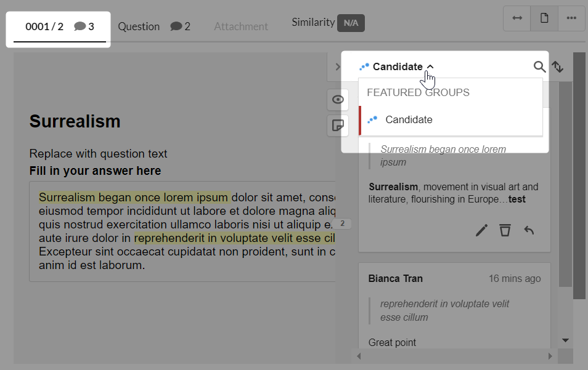Image resolution: width=588 pixels, height=370 pixels.
Task: Open the three-dots more options menu
Action: [571, 18]
